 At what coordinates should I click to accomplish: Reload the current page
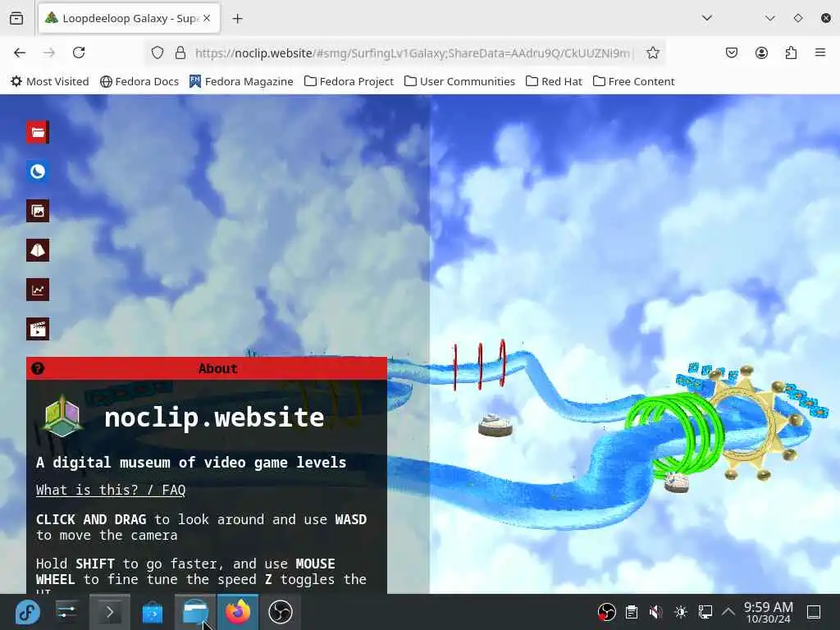click(79, 52)
